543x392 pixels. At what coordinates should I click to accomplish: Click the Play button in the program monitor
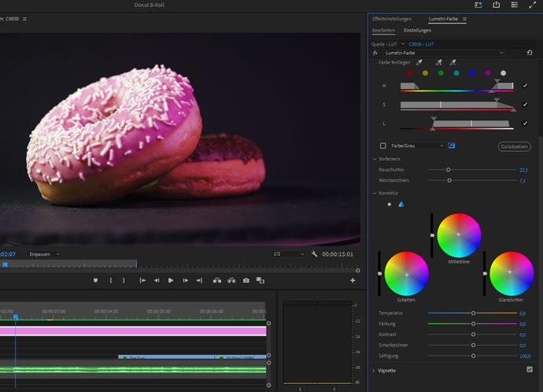point(171,280)
